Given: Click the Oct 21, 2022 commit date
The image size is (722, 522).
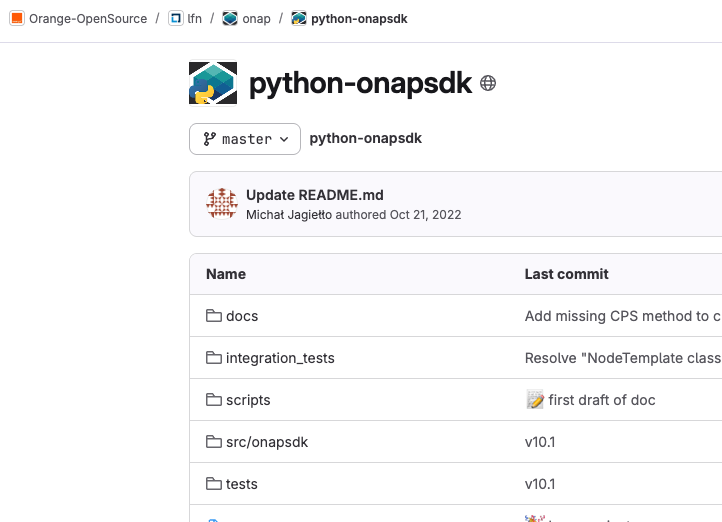Looking at the screenshot, I should point(425,215).
